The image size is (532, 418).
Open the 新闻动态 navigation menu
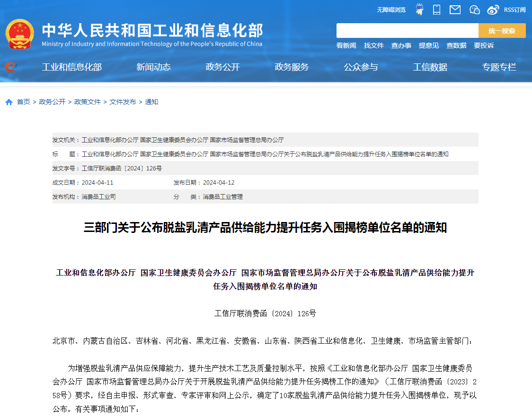(153, 67)
